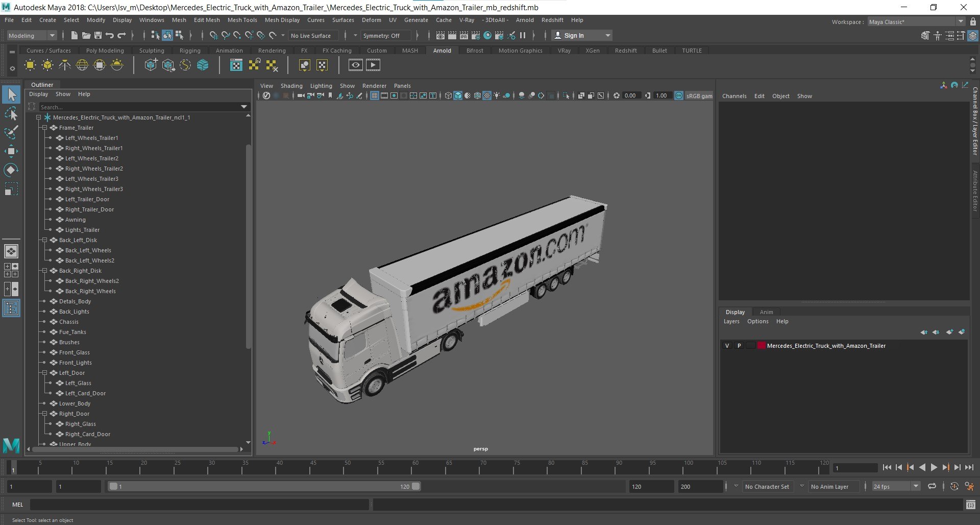Click the MEL command line input
Screen dimensions: 980x525
[x=199, y=505]
